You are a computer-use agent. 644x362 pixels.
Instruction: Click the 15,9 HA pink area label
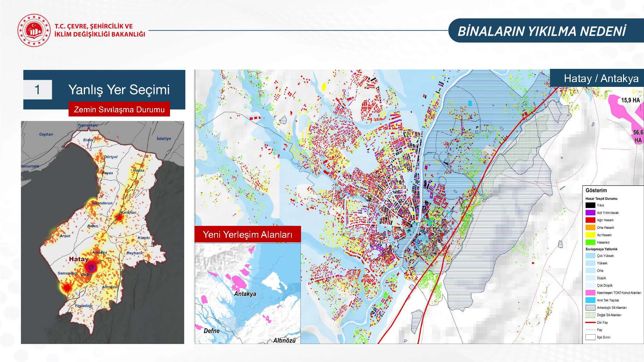point(630,100)
